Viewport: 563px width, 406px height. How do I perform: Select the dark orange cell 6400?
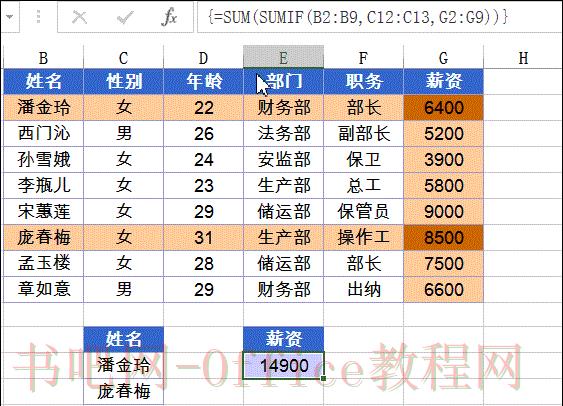click(x=443, y=107)
